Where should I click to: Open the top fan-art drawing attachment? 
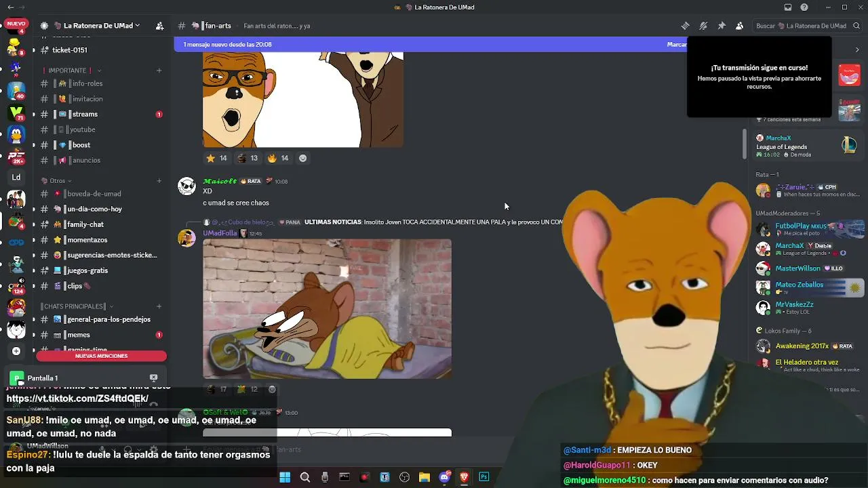click(303, 100)
